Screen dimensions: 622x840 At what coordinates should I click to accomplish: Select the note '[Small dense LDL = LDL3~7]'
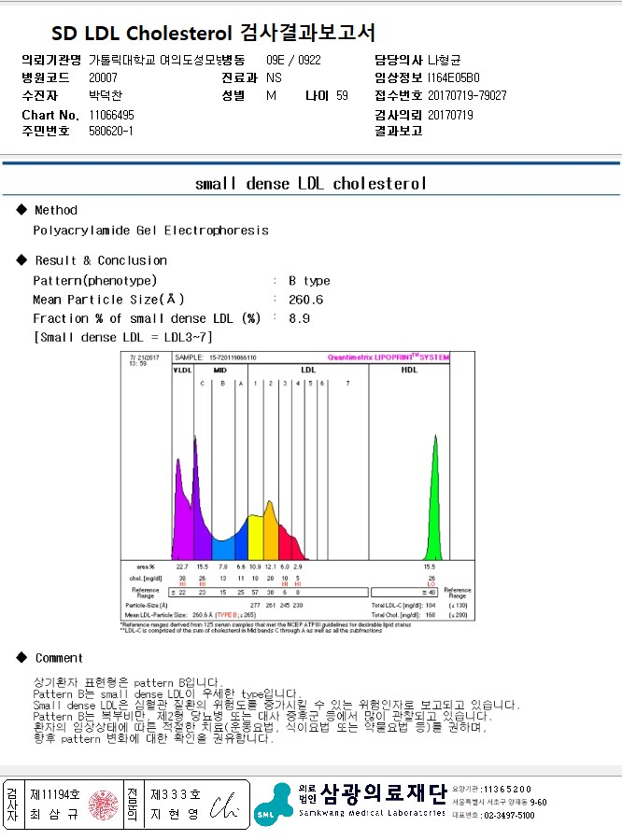123,337
